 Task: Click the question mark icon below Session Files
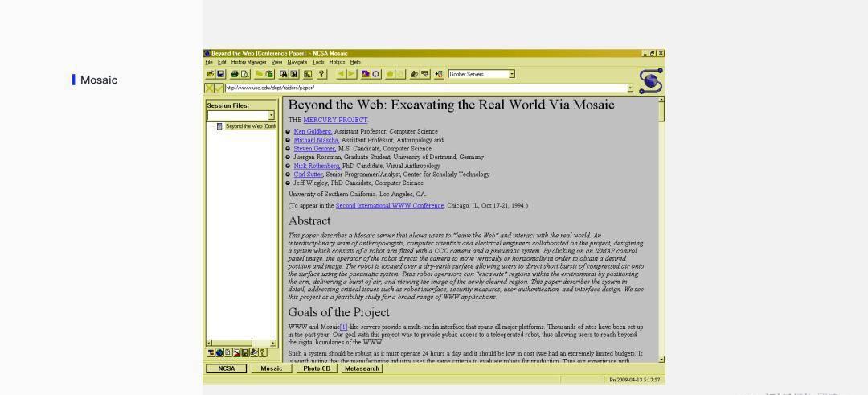(x=262, y=352)
